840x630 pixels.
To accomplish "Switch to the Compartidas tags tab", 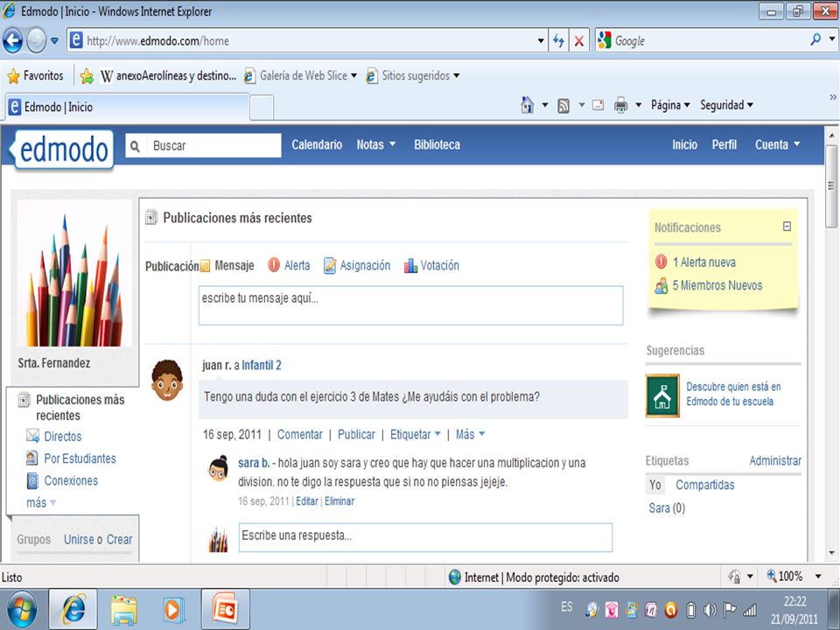I will coord(705,485).
